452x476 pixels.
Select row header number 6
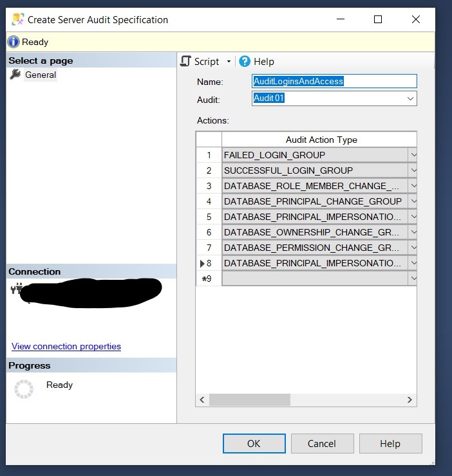coord(209,232)
